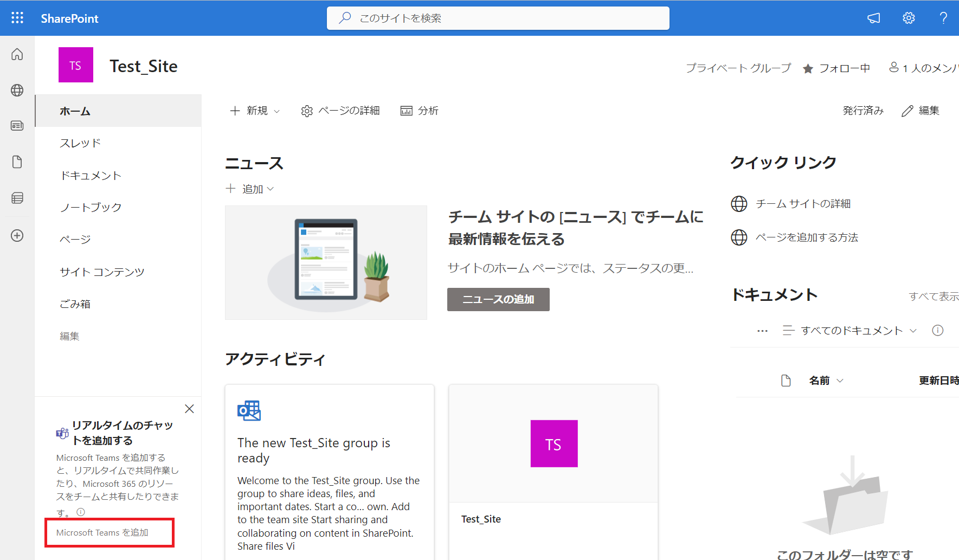Viewport: 959px width, 560px height.
Task: Click the Test_Site site title
Action: (x=144, y=66)
